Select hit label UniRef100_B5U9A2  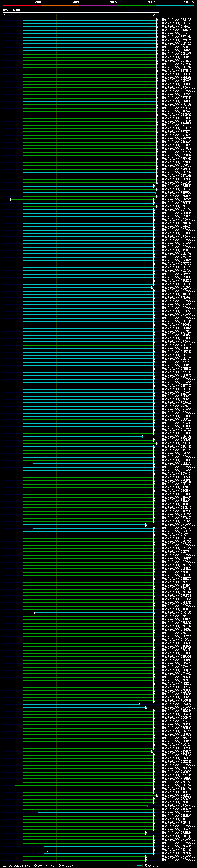coord(177,853)
